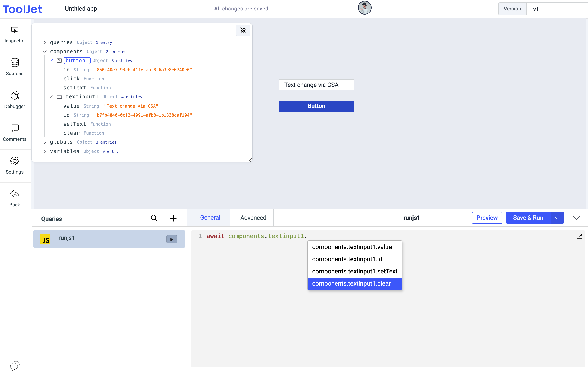Click the Settings gear icon
The height and width of the screenshot is (374, 588).
coord(15,161)
